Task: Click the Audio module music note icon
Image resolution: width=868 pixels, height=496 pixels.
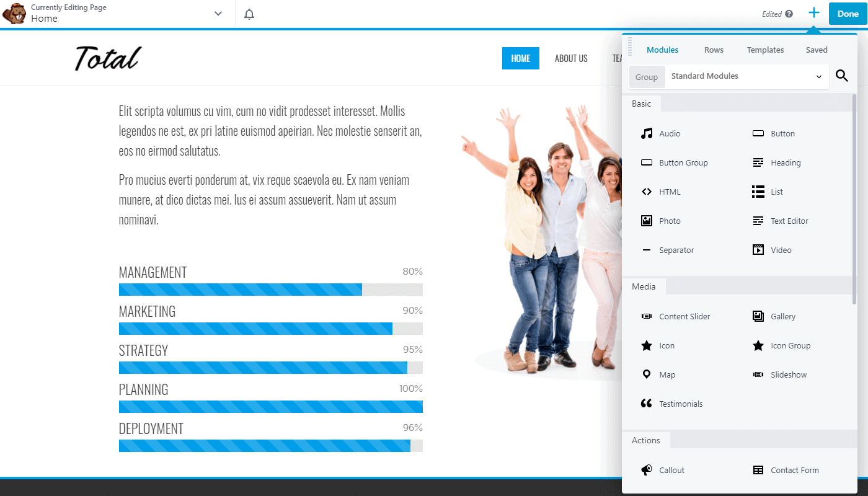Action: (647, 133)
